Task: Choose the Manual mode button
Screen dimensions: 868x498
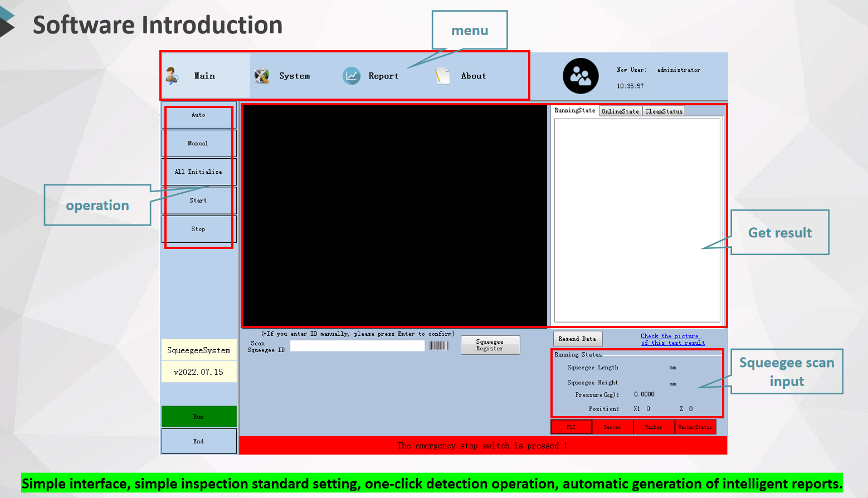Action: point(199,143)
